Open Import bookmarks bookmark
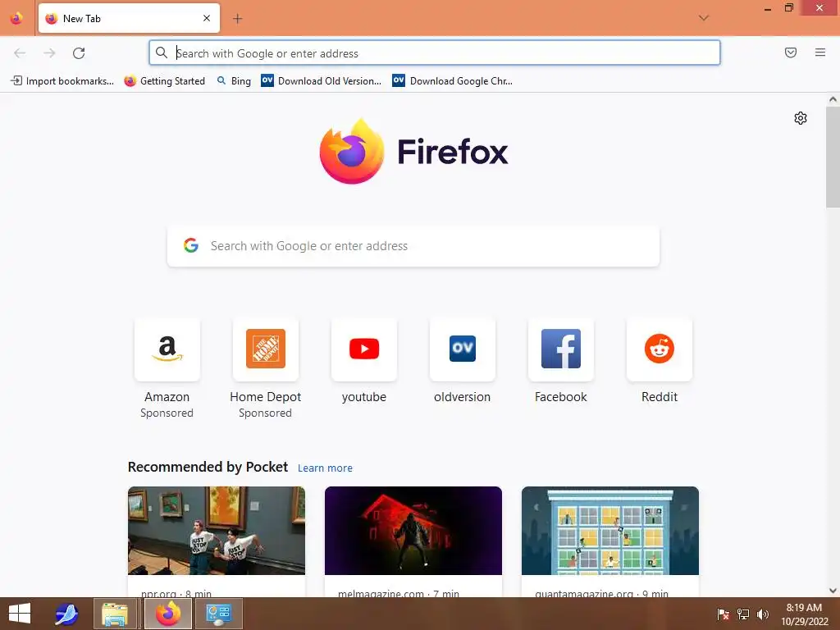 click(x=62, y=81)
